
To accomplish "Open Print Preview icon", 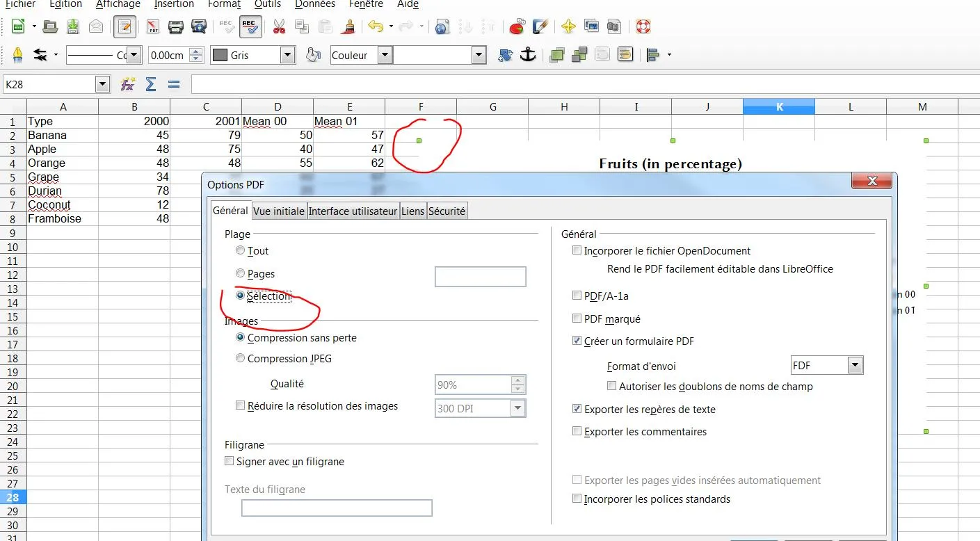I will 199,27.
